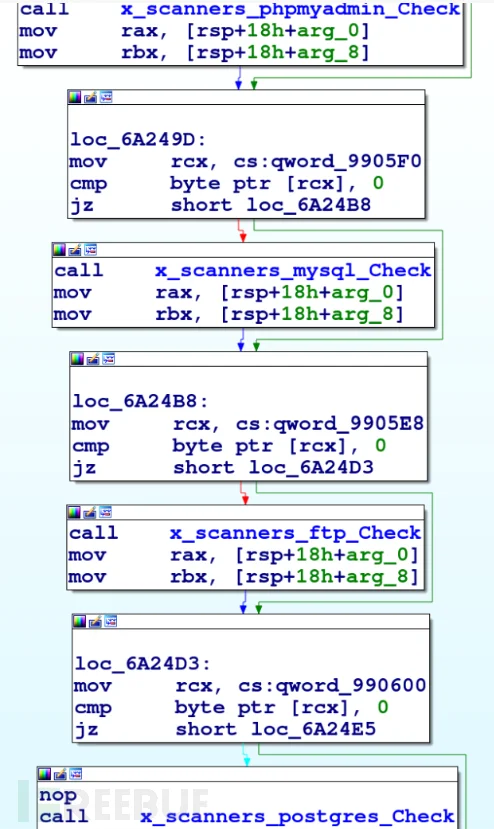Click group-nodes icon on loc_6A249D block header
This screenshot has width=494, height=829.
coord(106,97)
